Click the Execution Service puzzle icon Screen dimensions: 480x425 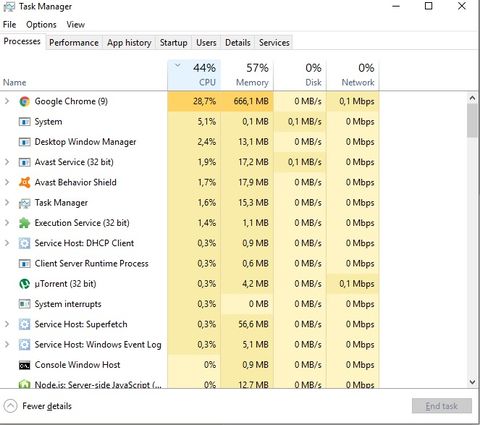tap(24, 223)
